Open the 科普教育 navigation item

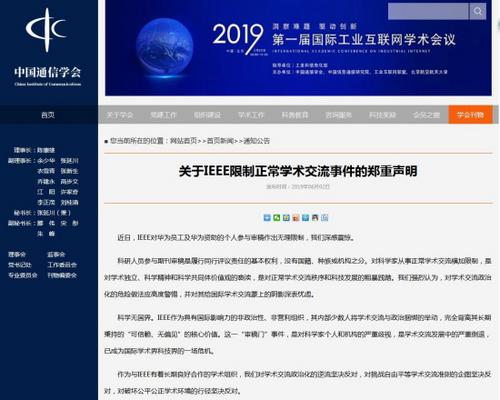click(295, 115)
